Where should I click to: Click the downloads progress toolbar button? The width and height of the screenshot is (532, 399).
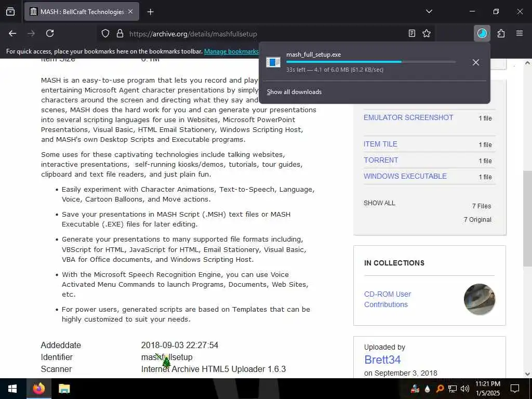click(482, 33)
